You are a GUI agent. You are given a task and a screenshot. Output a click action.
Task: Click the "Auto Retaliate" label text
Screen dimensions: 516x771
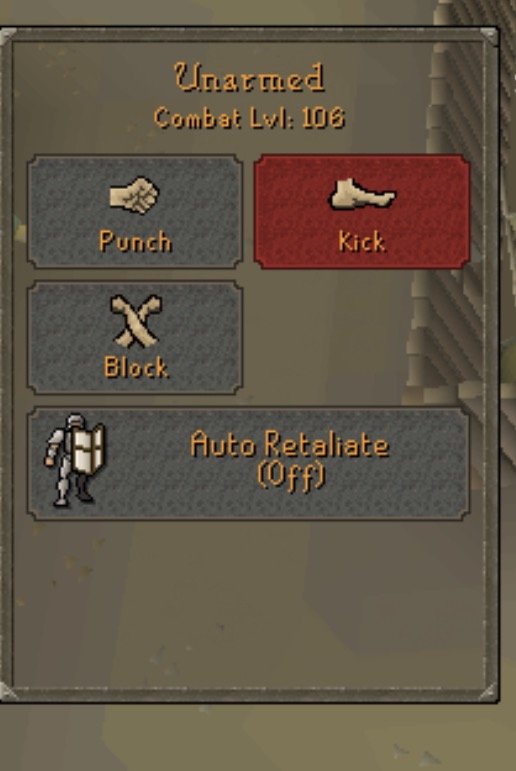coord(290,444)
